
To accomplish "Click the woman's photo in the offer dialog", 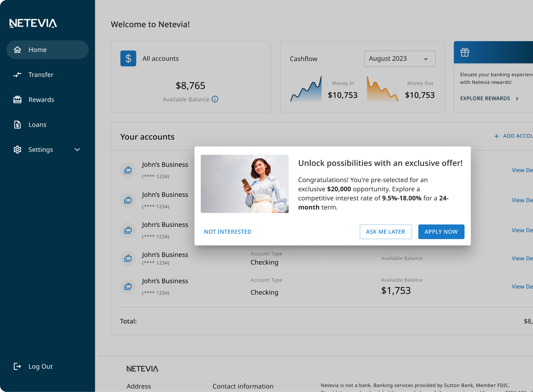I will pyautogui.click(x=244, y=184).
